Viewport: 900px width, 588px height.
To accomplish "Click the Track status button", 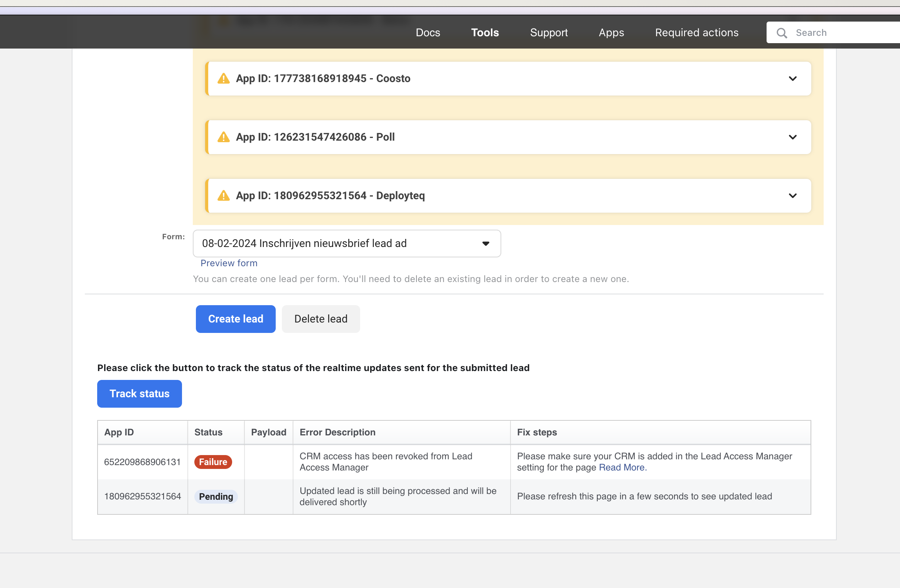I will tap(140, 394).
